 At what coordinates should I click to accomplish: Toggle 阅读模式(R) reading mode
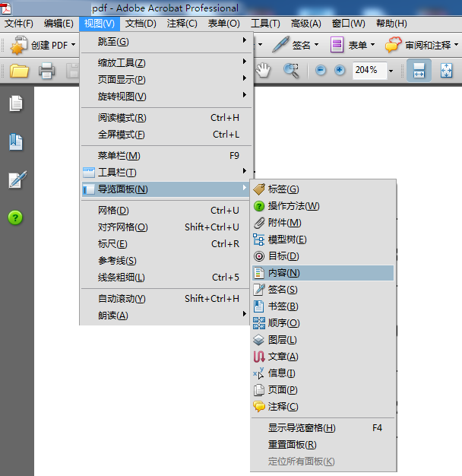tap(166, 118)
